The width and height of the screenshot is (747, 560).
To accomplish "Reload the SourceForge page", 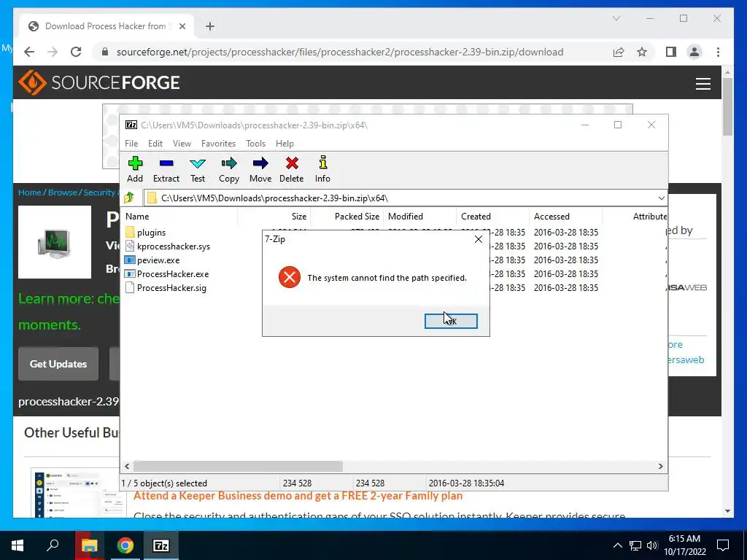I will 76,52.
